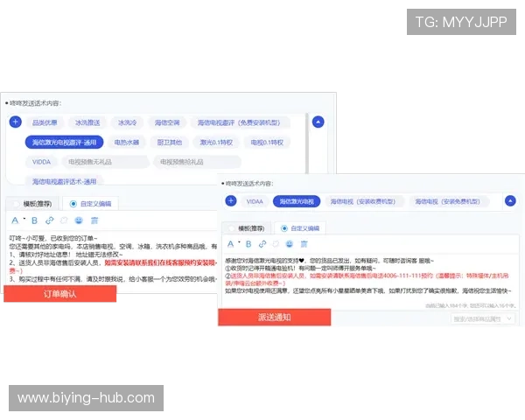Pick the 海信电视（安装免费机型） tag
This screenshot has height=420, width=525.
point(448,201)
